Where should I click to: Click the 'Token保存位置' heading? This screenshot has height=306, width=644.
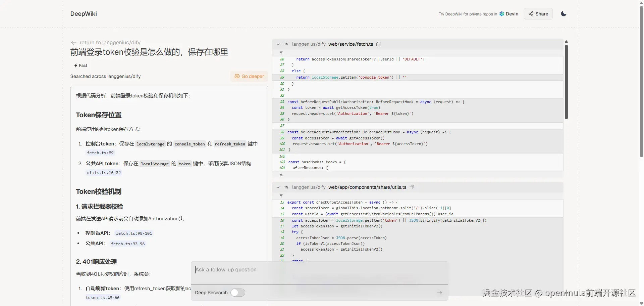[x=99, y=115]
